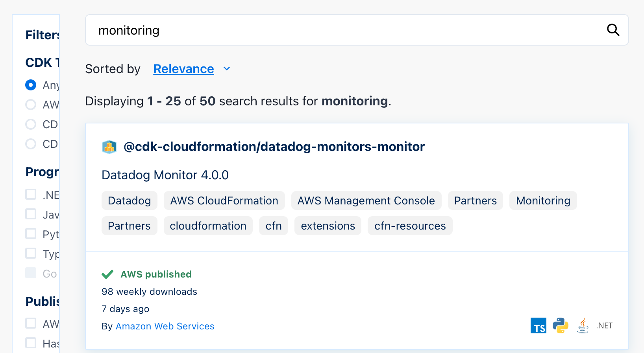
Task: Click the 98 weekly downloads text
Action: (x=149, y=292)
